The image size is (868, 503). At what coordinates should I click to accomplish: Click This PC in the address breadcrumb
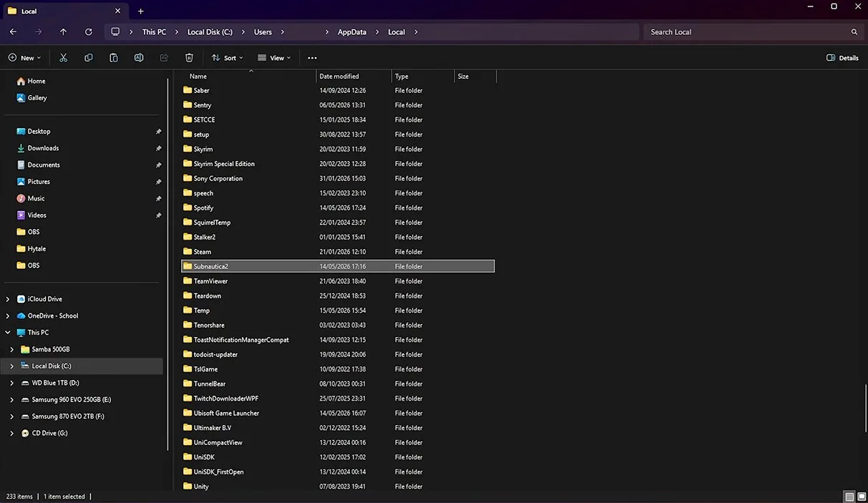tap(154, 32)
